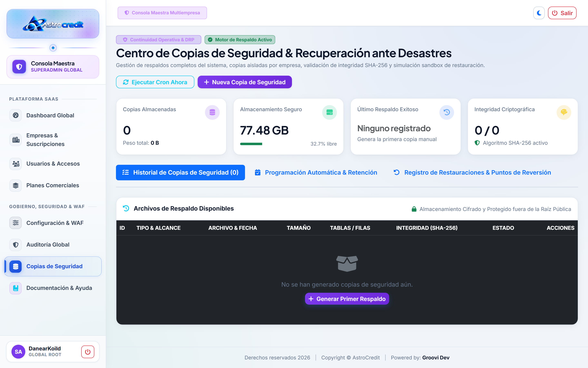Viewport: 588px width, 368px height.
Task: Click the Continuidad Operativa & DRP badge
Action: click(x=158, y=40)
